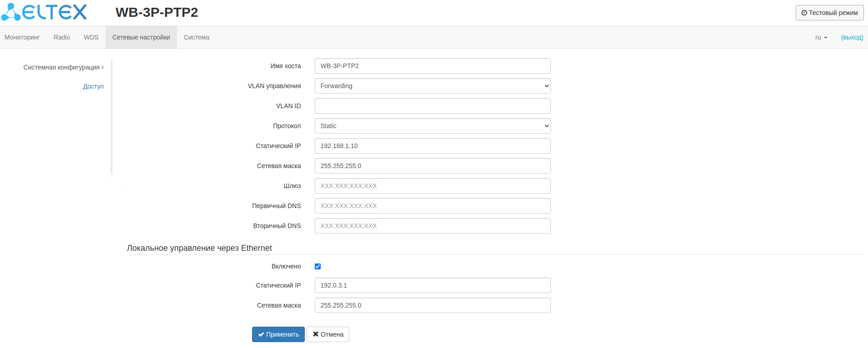
Task: Focus the Имя хоста input field
Action: tap(432, 66)
